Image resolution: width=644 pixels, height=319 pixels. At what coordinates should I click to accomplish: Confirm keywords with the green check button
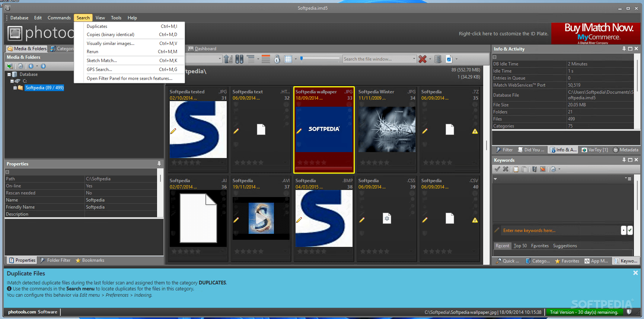630,231
